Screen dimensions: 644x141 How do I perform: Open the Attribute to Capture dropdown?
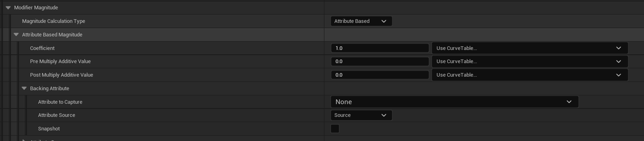454,102
